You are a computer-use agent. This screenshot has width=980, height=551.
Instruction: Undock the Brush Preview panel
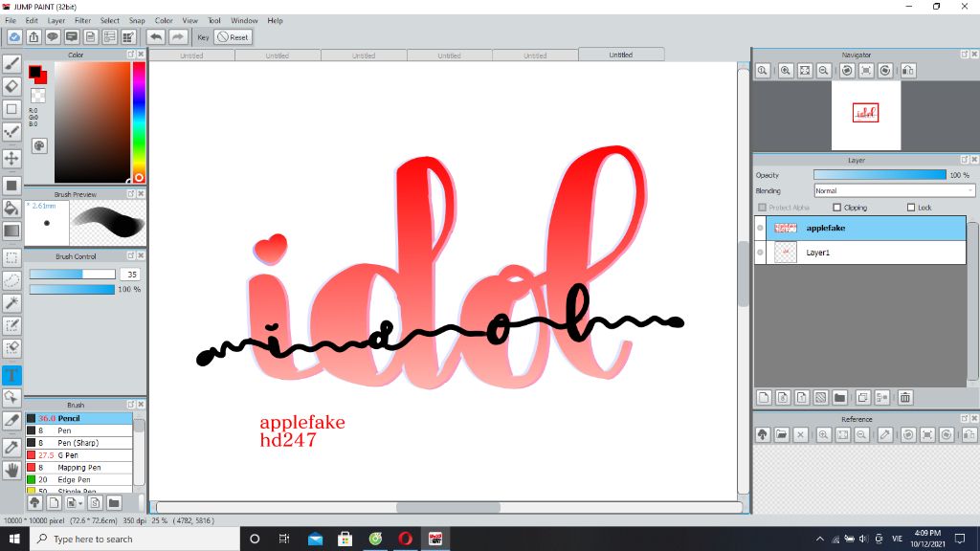tap(131, 193)
